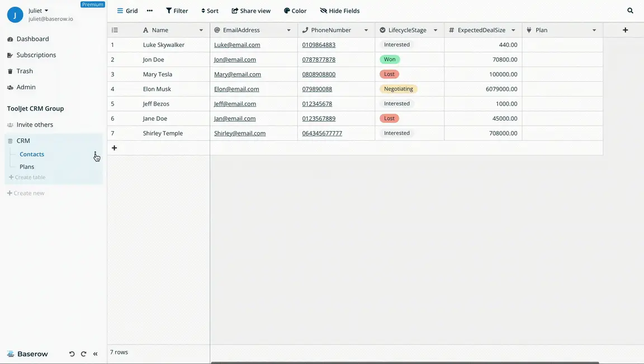The height and width of the screenshot is (364, 644).
Task: Click the horizontal scrollbar at bottom
Action: point(405,362)
